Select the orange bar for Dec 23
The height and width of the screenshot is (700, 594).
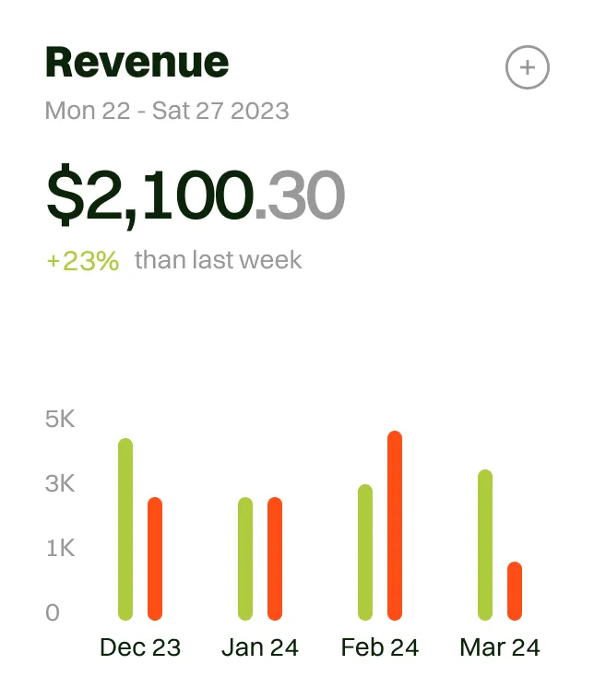[x=155, y=559]
